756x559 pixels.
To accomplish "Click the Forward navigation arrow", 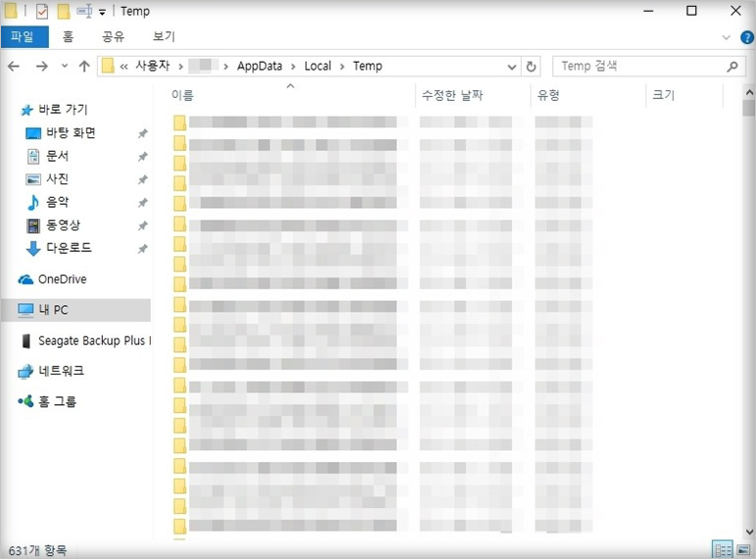I will pos(42,66).
